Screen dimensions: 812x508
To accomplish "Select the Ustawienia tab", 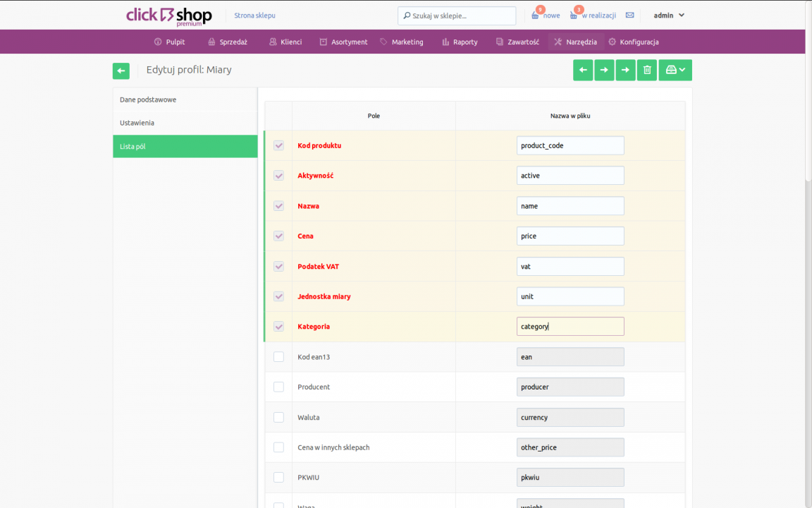I will tap(185, 123).
